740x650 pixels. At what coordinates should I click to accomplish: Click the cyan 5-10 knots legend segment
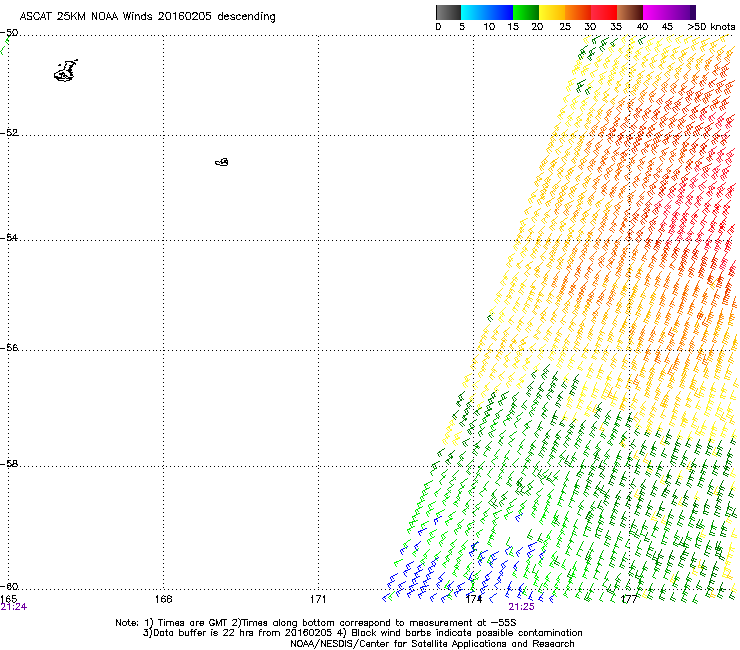click(x=474, y=12)
